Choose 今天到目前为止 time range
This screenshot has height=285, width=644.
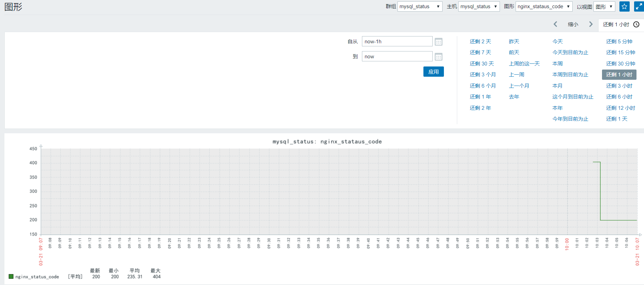570,52
